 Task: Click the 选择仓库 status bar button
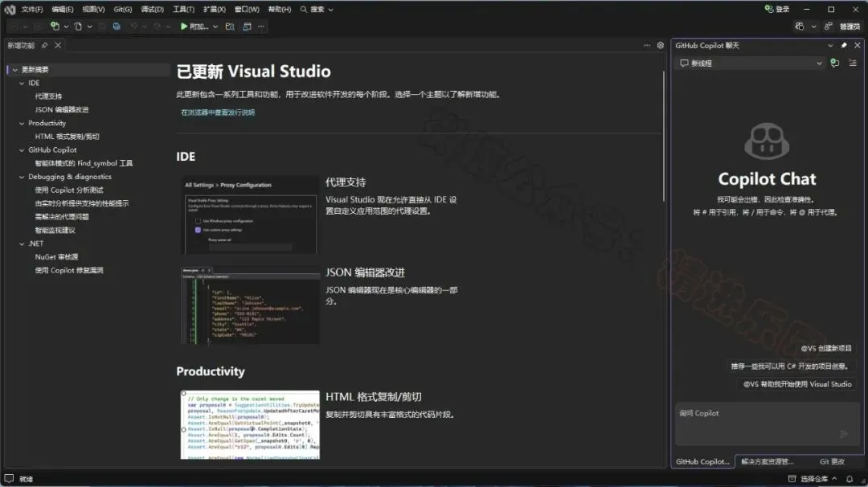pos(813,479)
